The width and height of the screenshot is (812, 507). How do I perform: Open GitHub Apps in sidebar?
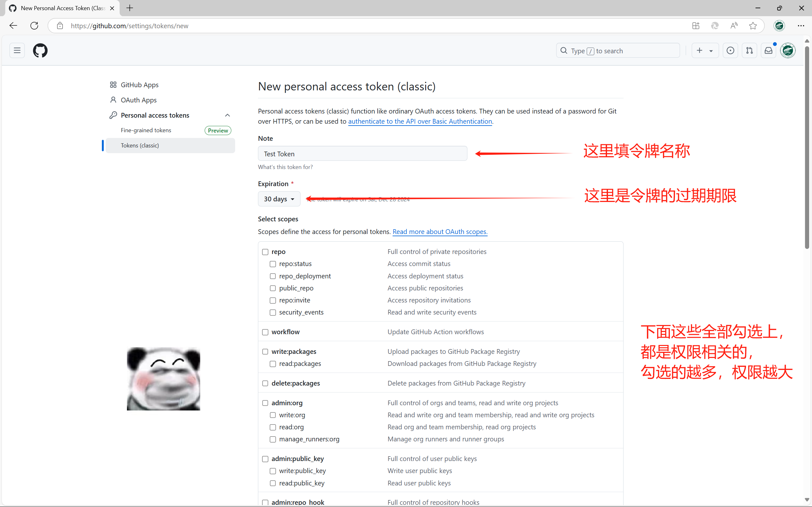[140, 85]
